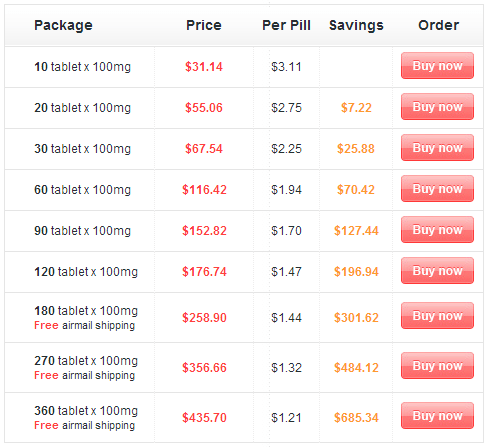This screenshot has height=447, width=488.
Task: Click Buy now for 10 tablet package
Action: pyautogui.click(x=437, y=66)
